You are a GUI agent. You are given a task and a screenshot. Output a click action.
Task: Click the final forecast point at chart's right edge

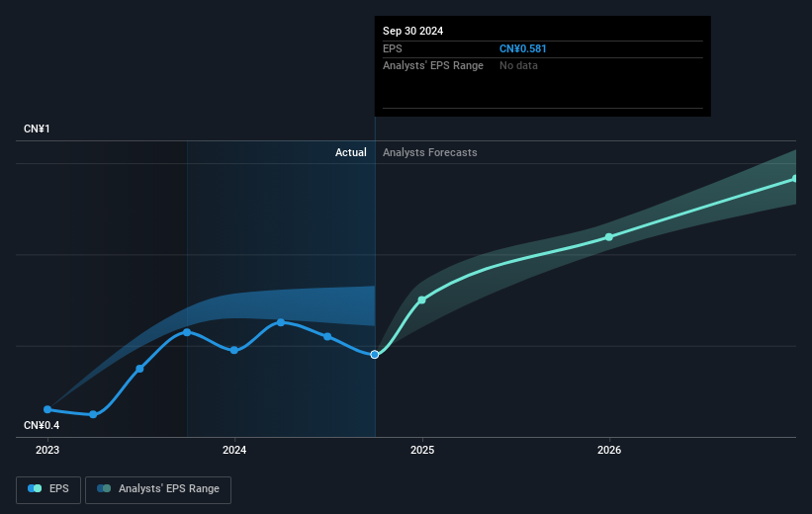(795, 179)
